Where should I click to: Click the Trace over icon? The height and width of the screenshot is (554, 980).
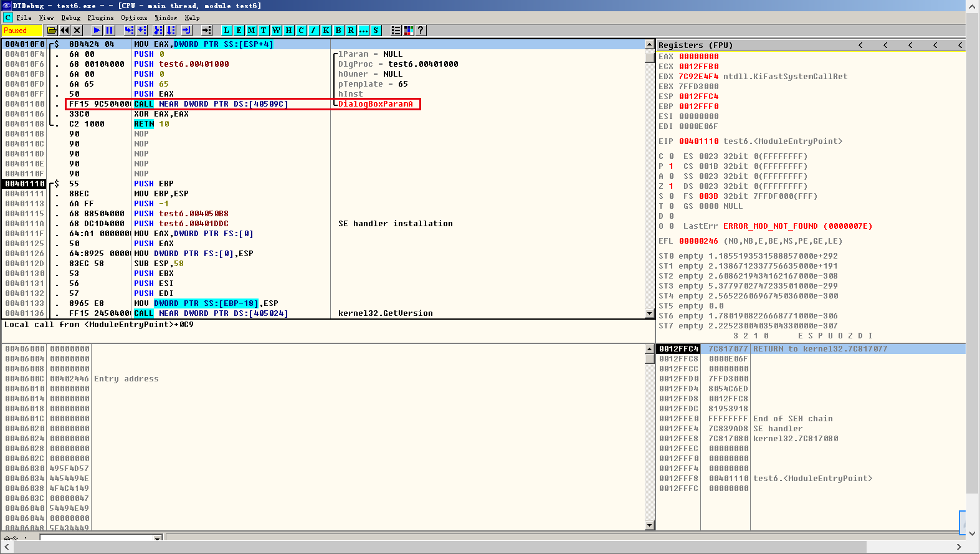pos(171,30)
